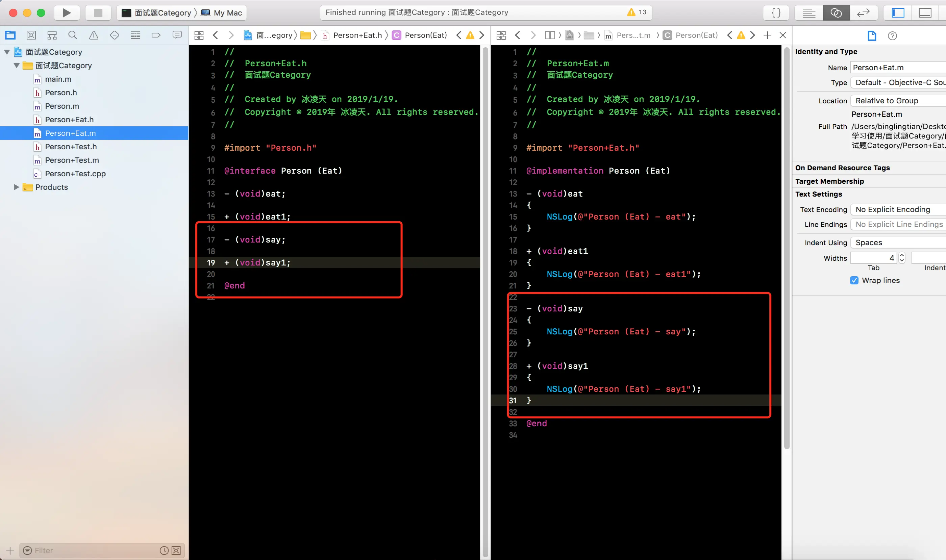946x560 pixels.
Task: Open the Find navigator magnifier icon
Action: 73,35
